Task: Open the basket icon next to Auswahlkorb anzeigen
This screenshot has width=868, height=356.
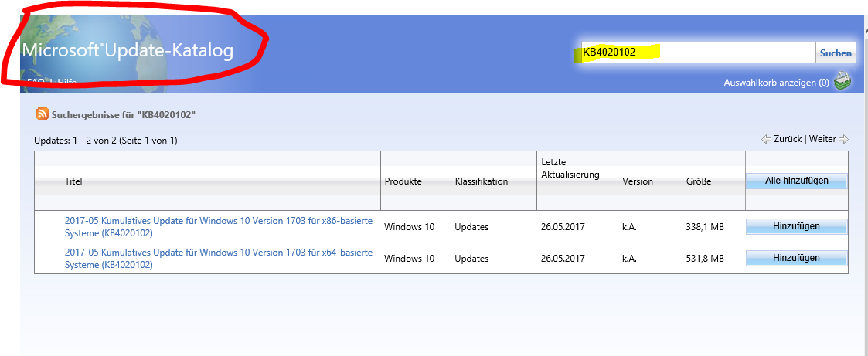Action: [x=842, y=81]
